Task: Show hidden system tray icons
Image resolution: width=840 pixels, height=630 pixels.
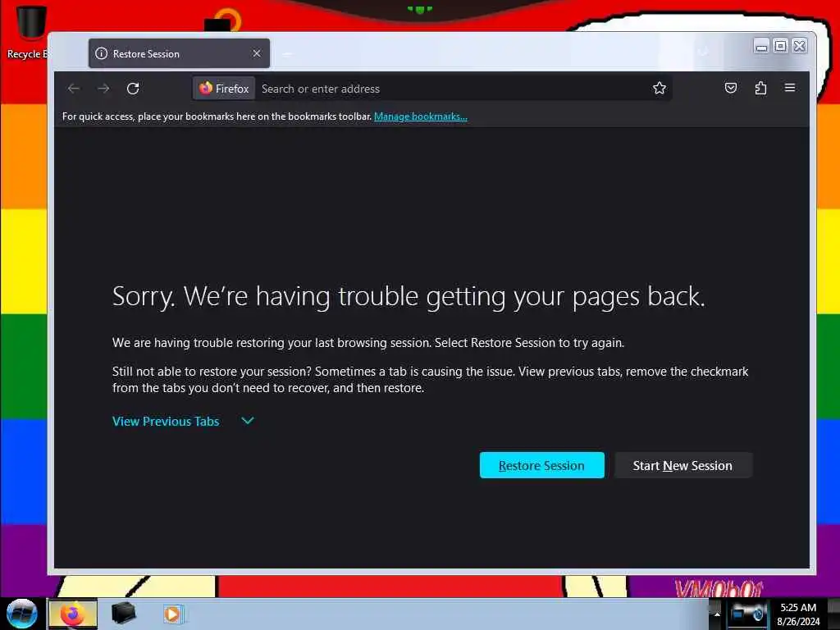Action: pos(717,614)
